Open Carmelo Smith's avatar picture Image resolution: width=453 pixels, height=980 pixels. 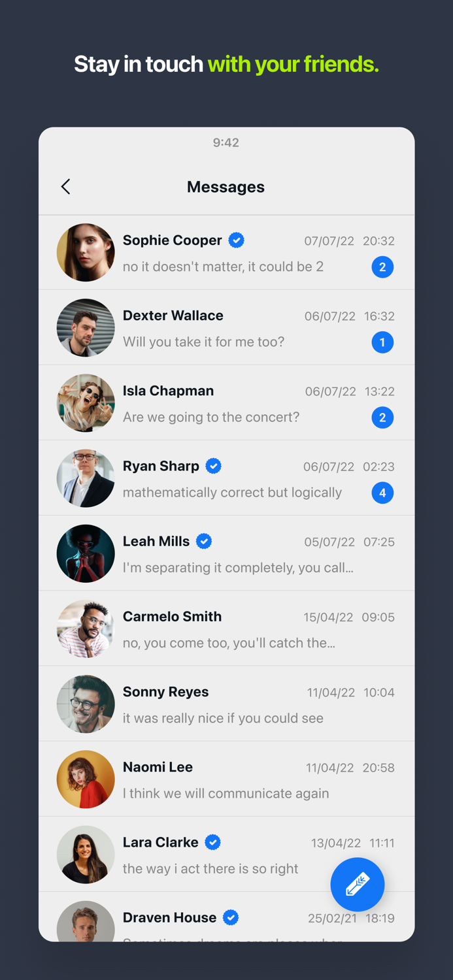click(x=86, y=629)
